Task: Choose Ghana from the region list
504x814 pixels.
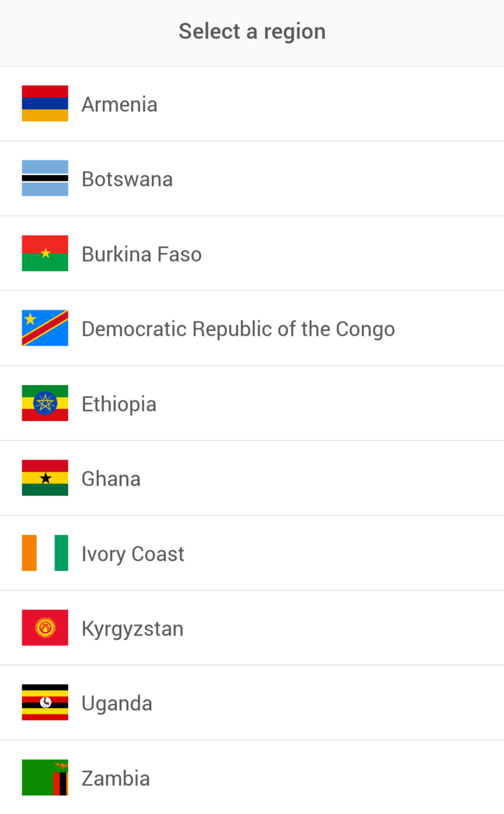Action: 111,479
